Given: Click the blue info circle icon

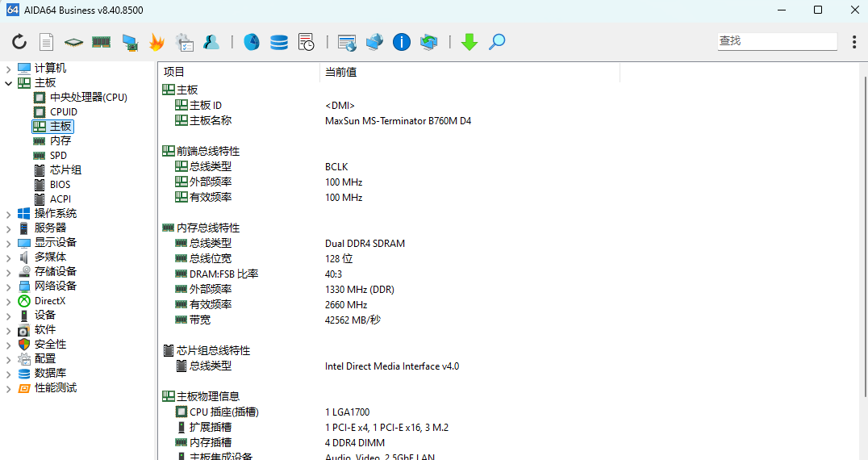Looking at the screenshot, I should pyautogui.click(x=402, y=41).
